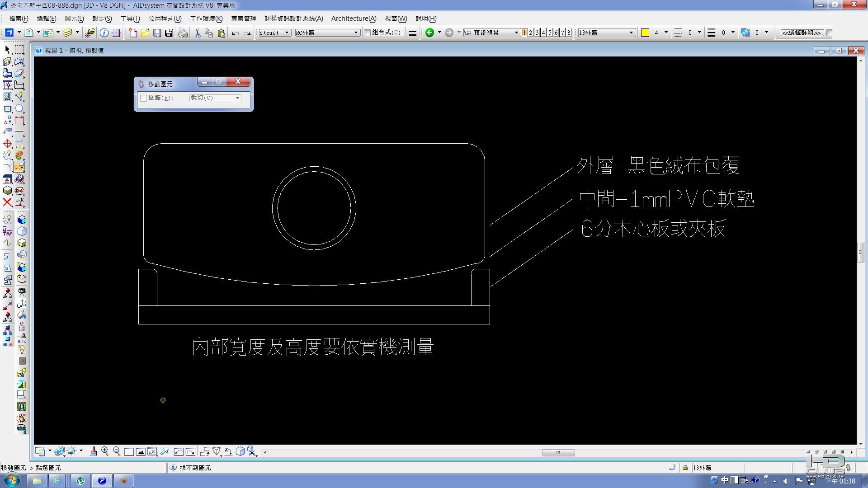Open the 工具(T) menu
868x488 pixels.
click(x=130, y=19)
